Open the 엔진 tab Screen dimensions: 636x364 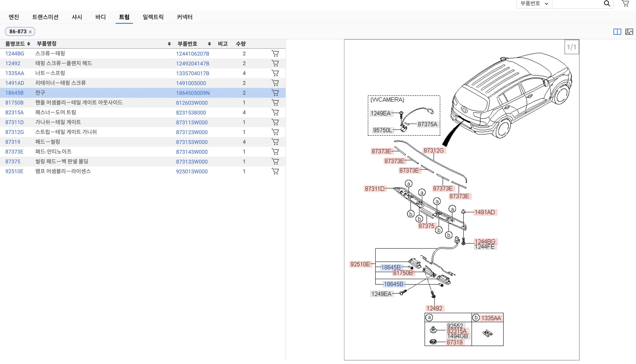click(14, 17)
